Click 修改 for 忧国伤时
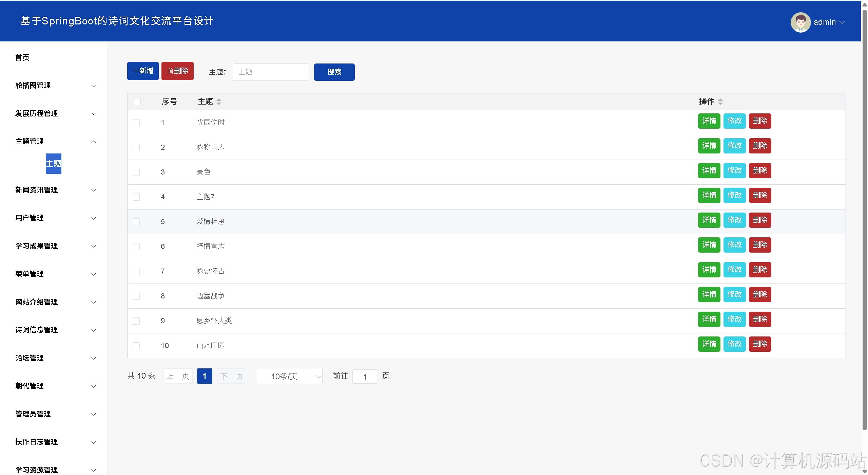Screen dimensions: 868x475 (735, 121)
